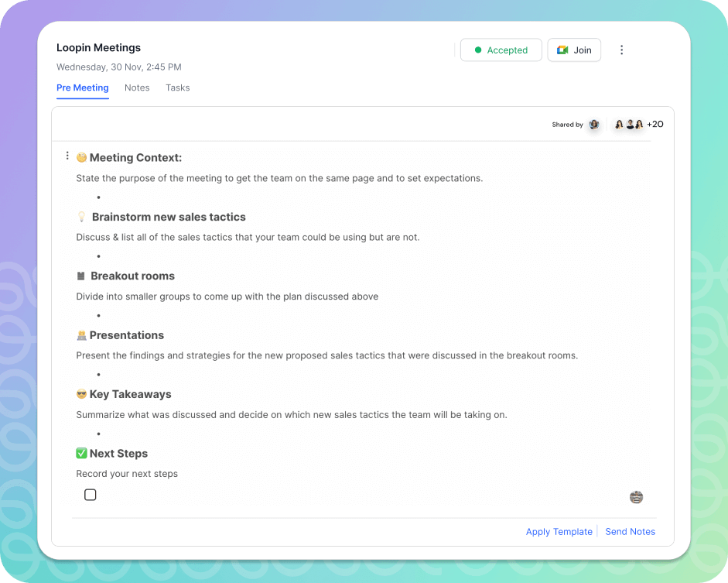Viewport: 728px width, 583px height.
Task: Click the green checkmark by Next Steps
Action: tap(82, 454)
